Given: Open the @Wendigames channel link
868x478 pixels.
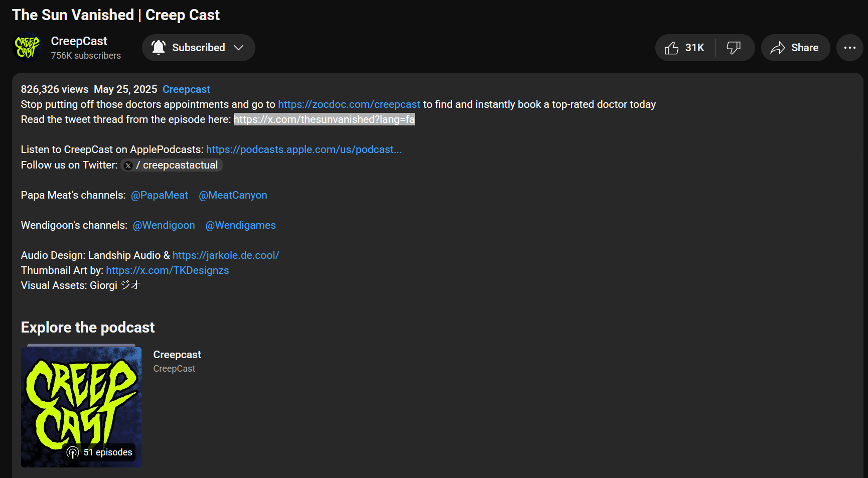Looking at the screenshot, I should (240, 225).
